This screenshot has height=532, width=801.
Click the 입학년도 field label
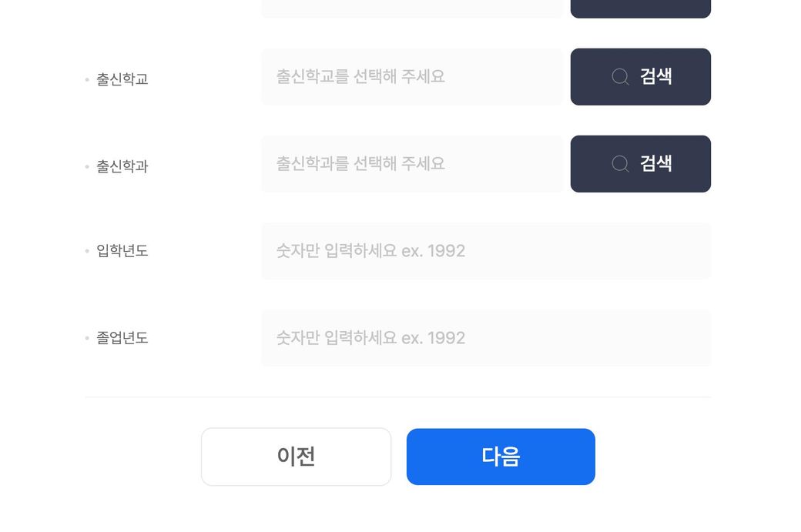tap(122, 251)
